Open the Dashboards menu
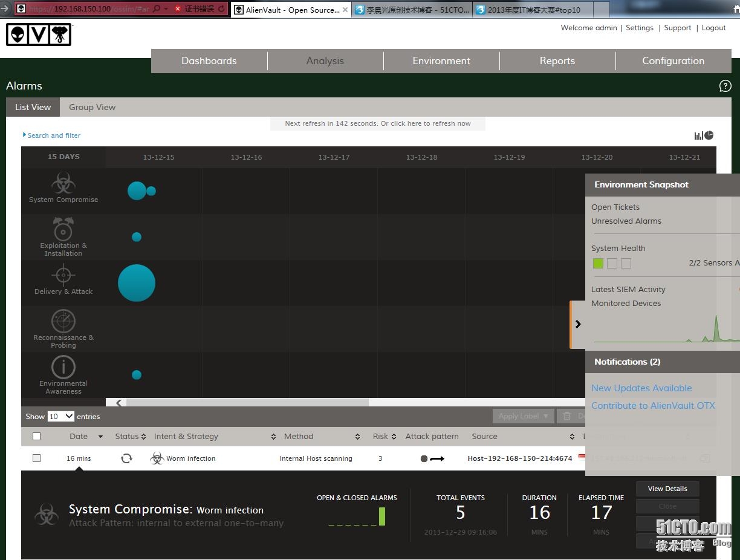Screen dimensions: 740x560 [x=209, y=60]
